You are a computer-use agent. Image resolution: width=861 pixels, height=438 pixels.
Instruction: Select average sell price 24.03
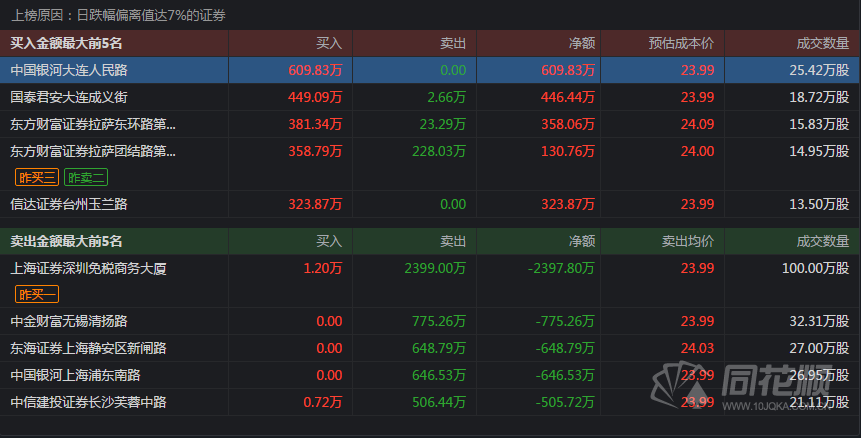click(x=697, y=348)
